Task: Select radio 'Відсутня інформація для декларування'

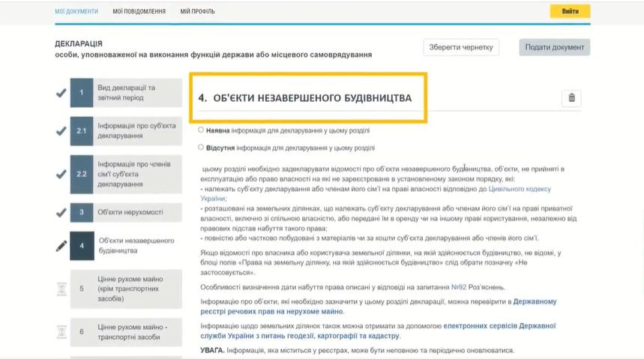Action: pos(201,147)
